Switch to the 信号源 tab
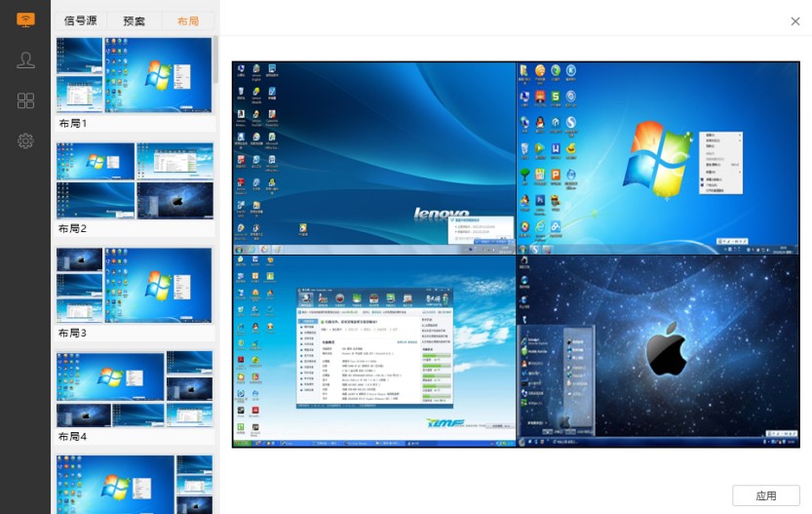This screenshot has height=514, width=812. click(x=81, y=20)
